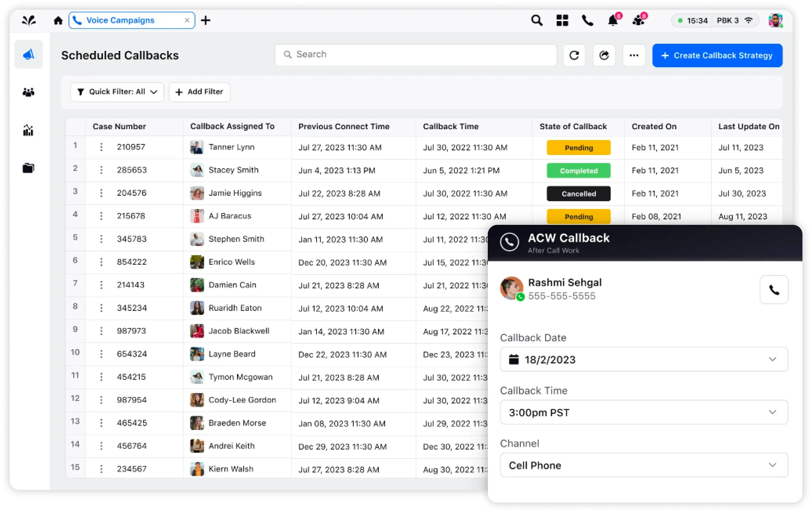Viewport: 812px width, 512px height.
Task: Go to the home icon
Action: [x=58, y=21]
